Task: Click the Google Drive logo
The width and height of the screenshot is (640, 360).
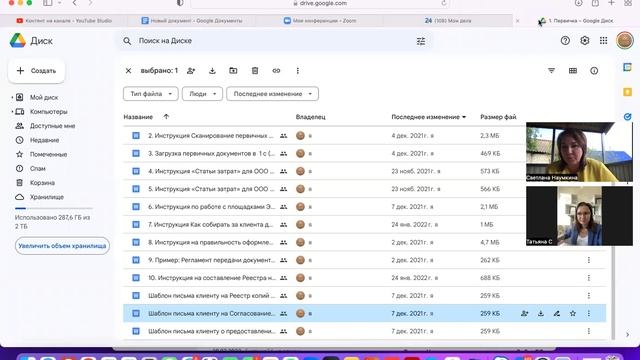Action: (x=18, y=41)
